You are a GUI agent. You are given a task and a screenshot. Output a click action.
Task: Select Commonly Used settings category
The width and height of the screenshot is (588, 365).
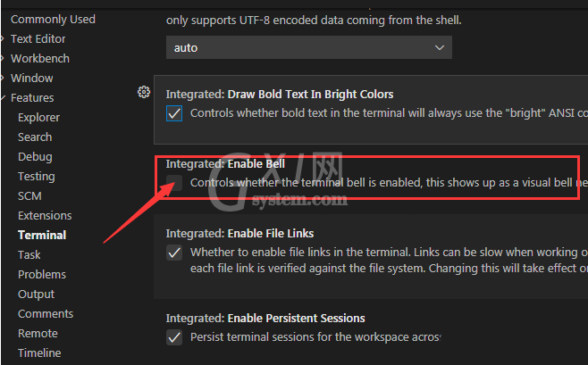click(53, 19)
